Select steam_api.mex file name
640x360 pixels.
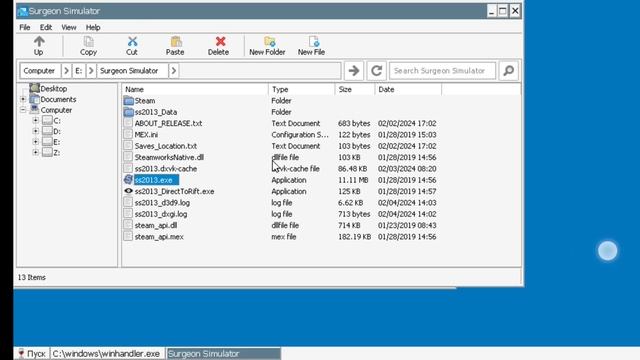[x=159, y=237]
